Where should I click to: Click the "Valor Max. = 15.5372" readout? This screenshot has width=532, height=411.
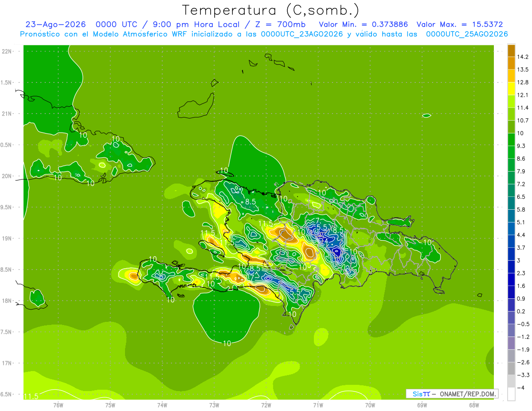(x=460, y=24)
